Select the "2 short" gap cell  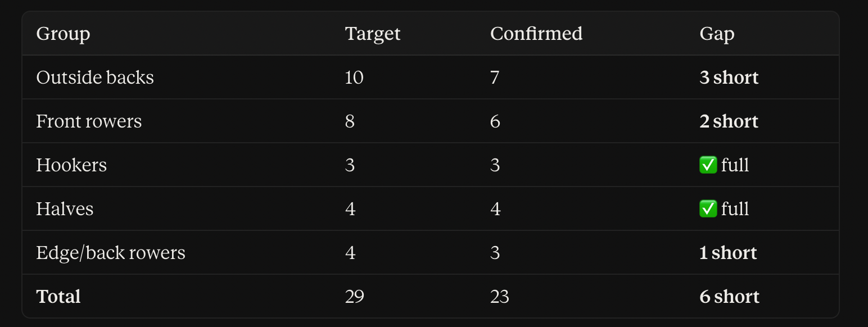(729, 121)
